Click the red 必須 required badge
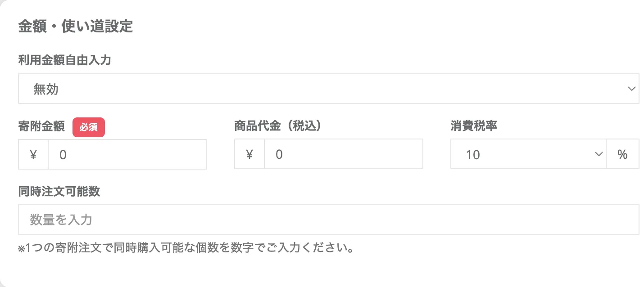 [89, 128]
